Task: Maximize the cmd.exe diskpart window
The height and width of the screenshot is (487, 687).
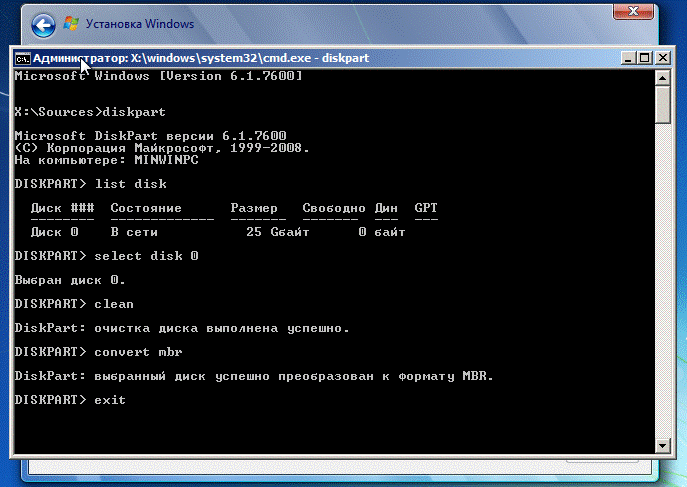Action: pos(645,58)
